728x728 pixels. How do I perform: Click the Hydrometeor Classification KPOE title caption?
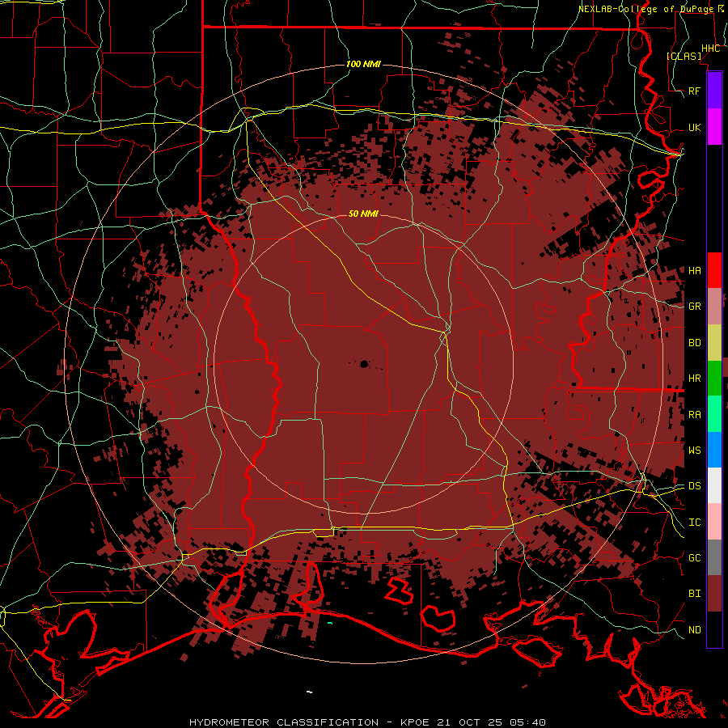[367, 722]
